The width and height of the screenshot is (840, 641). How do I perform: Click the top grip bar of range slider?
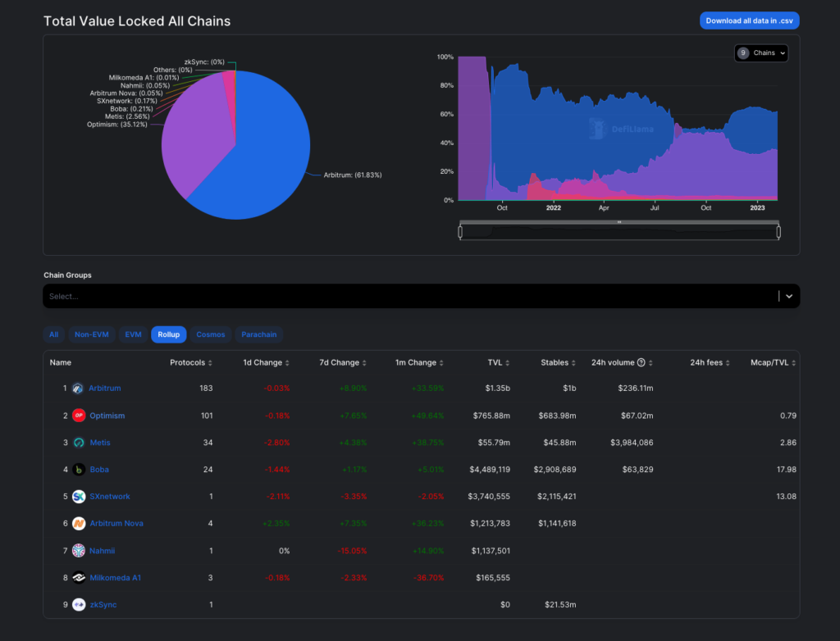pos(619,221)
